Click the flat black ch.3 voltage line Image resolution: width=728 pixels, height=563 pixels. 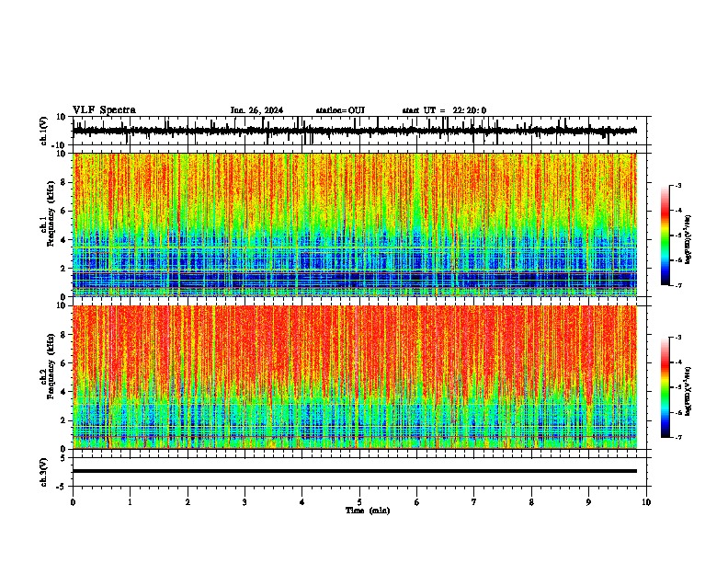[355, 471]
